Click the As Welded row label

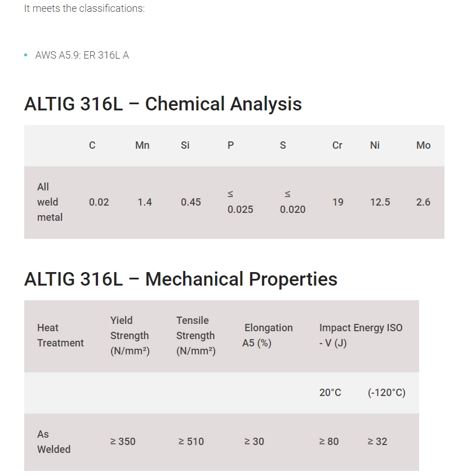pyautogui.click(x=54, y=442)
